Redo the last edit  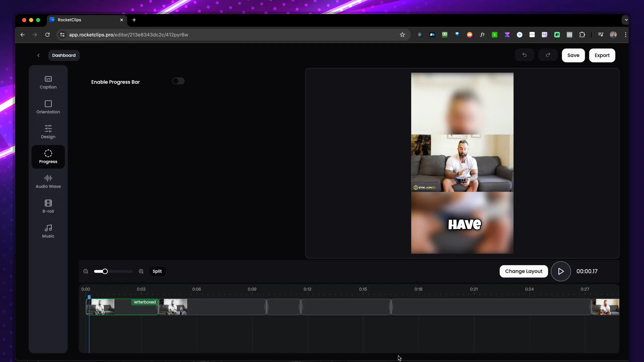pyautogui.click(x=548, y=55)
